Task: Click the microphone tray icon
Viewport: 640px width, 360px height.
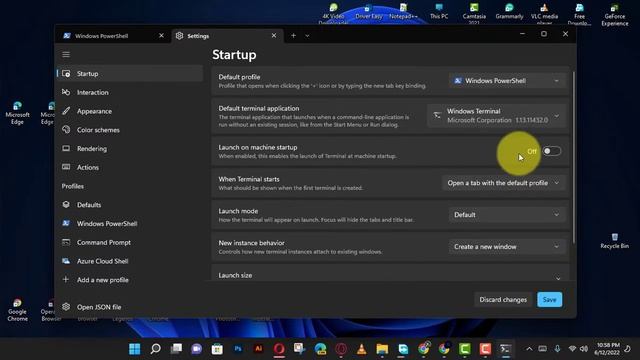Action: [x=557, y=349]
